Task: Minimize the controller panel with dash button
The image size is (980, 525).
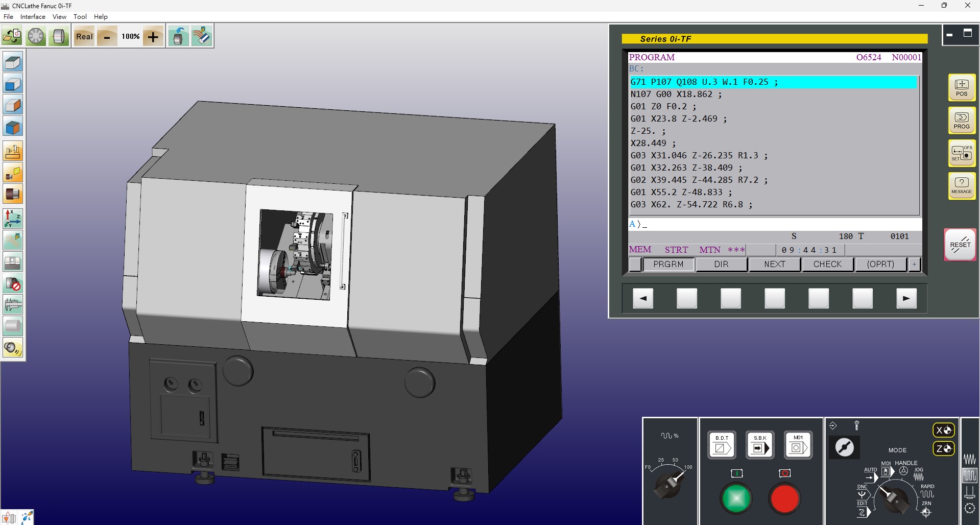Action: 950,35
